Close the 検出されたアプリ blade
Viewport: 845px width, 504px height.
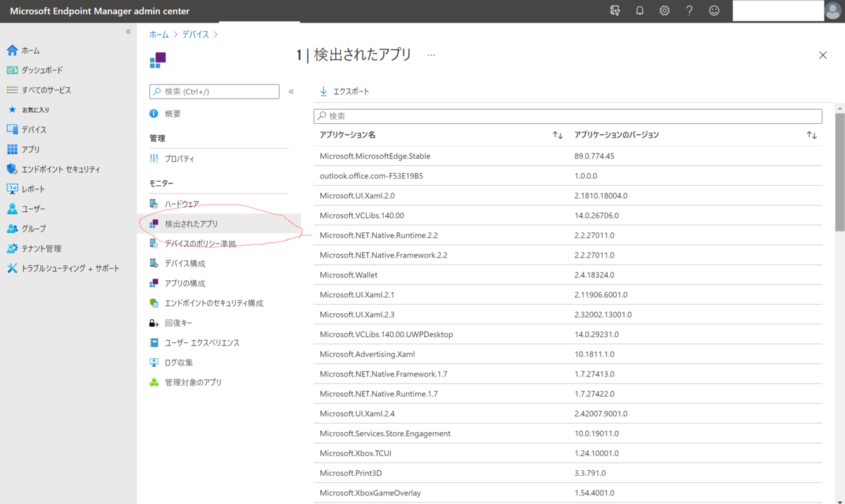[823, 55]
